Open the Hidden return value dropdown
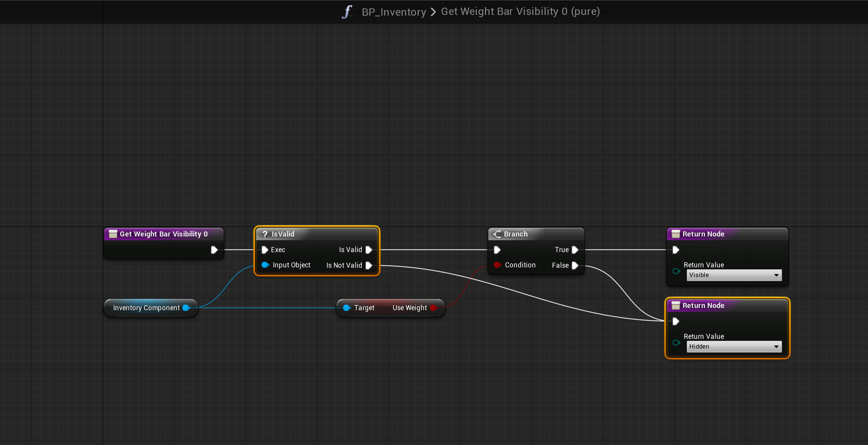 click(734, 347)
